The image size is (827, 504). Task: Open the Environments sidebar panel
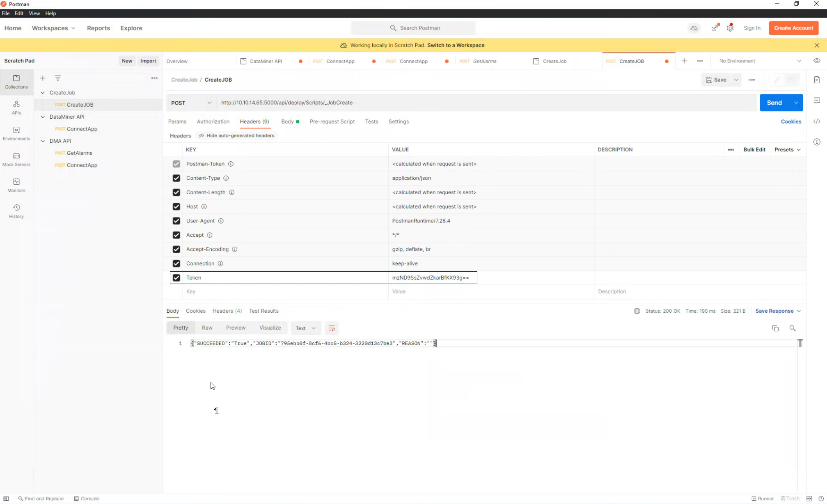[16, 134]
